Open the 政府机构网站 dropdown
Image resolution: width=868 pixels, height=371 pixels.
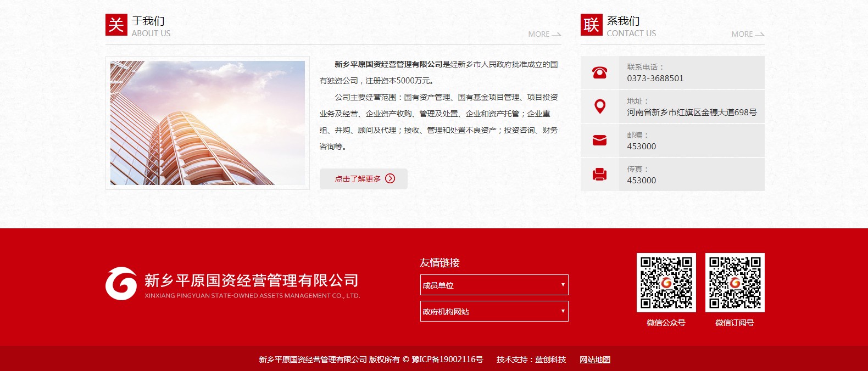pos(494,311)
